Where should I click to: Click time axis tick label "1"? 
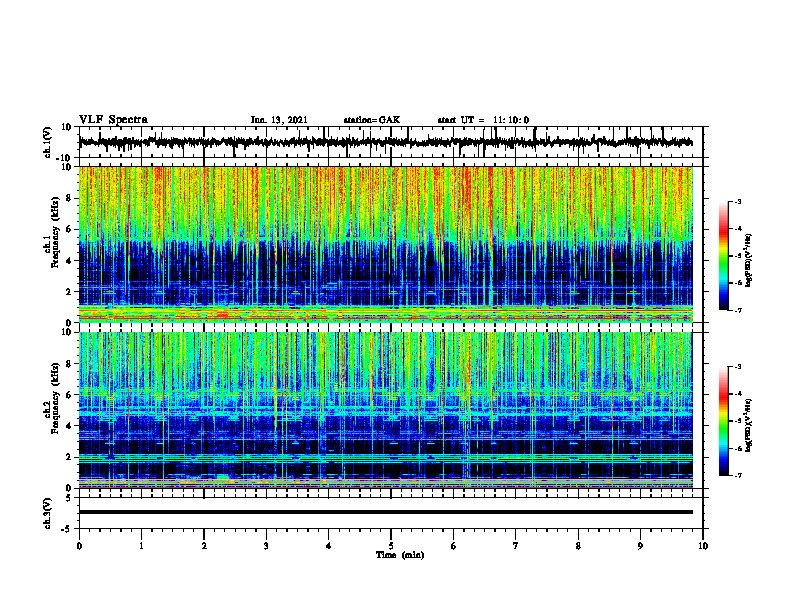click(141, 546)
